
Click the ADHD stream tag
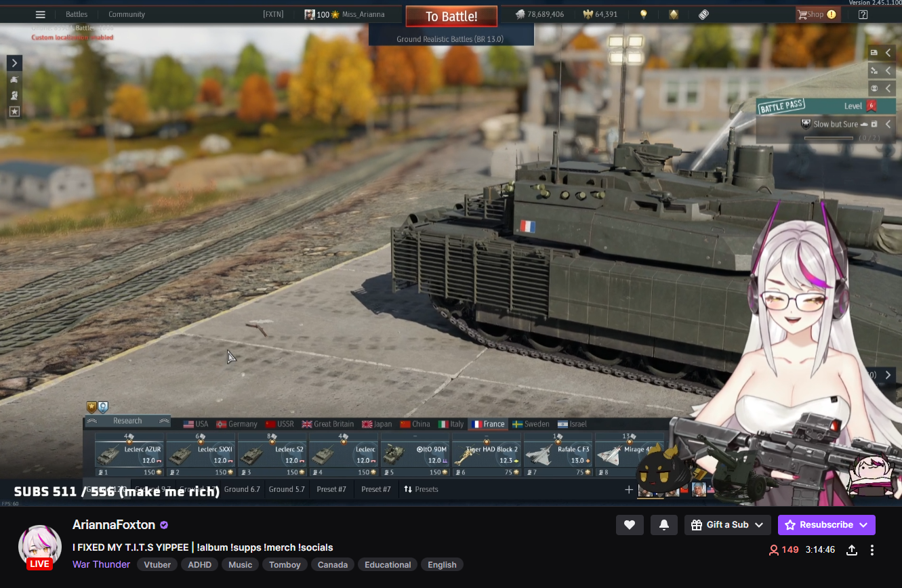[199, 564]
